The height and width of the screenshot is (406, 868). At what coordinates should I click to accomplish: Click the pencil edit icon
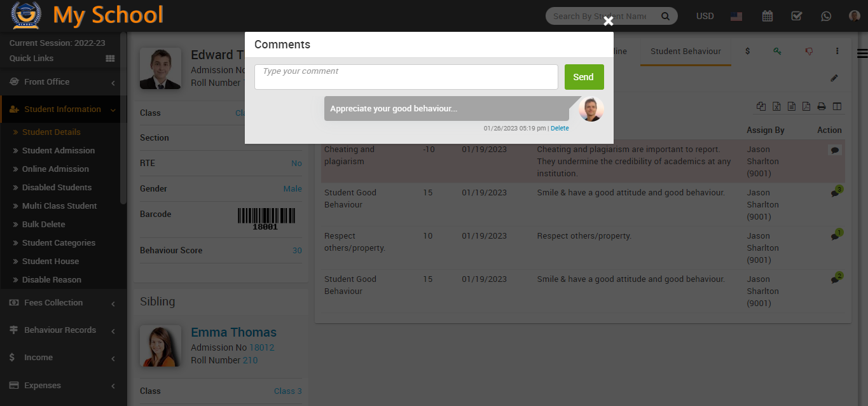tap(834, 78)
